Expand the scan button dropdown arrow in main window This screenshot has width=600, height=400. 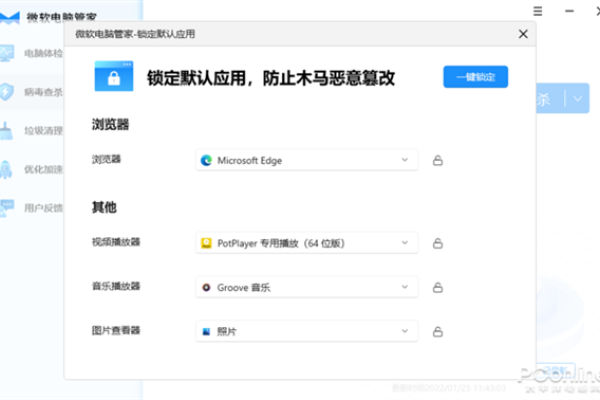tap(578, 99)
